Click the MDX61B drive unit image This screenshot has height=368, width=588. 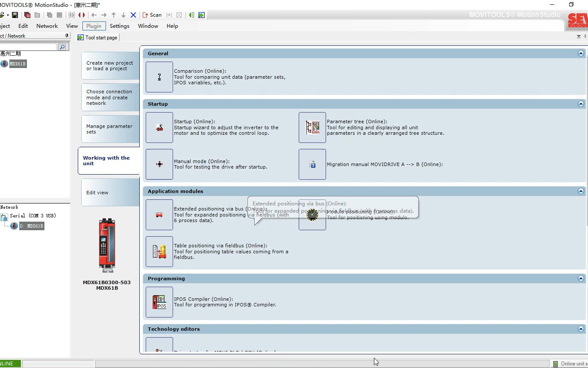point(107,245)
